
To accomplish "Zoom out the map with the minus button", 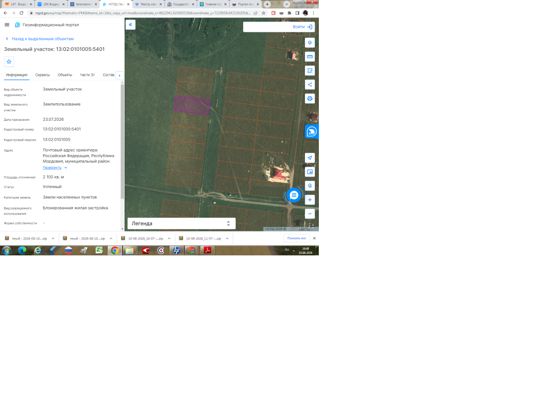I will click(310, 214).
